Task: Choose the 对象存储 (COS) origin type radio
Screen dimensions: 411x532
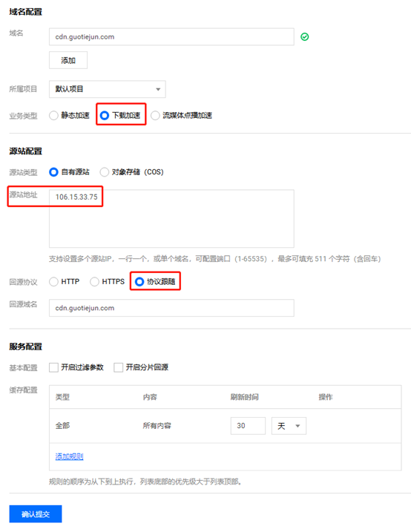Action: pos(104,172)
